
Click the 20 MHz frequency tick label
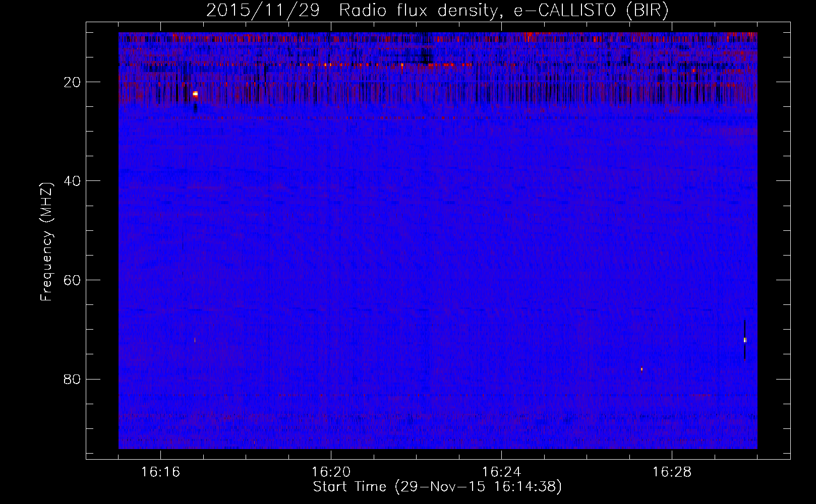tap(73, 82)
